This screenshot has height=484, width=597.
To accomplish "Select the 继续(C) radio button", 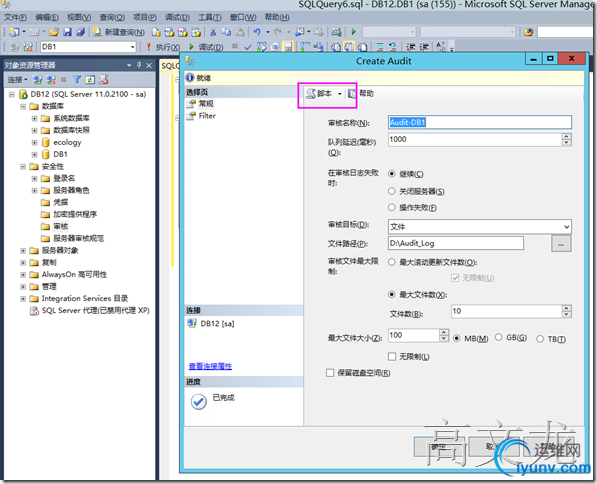I will (x=391, y=174).
